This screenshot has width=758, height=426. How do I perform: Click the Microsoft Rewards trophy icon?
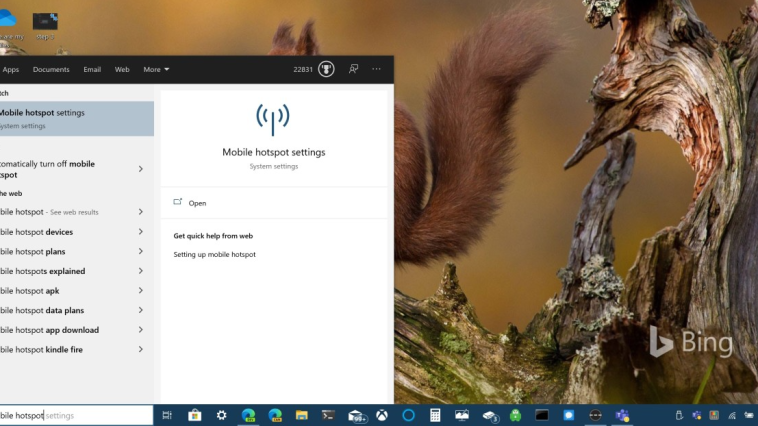[326, 69]
